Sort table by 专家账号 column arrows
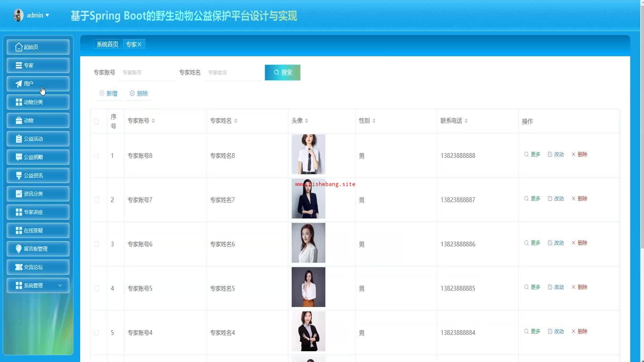This screenshot has height=362, width=644. coord(153,121)
